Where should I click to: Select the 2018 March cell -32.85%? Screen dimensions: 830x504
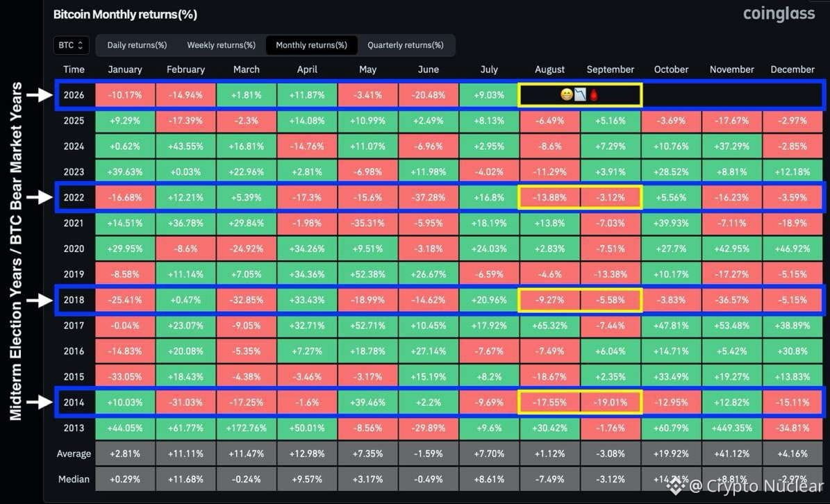(x=247, y=300)
